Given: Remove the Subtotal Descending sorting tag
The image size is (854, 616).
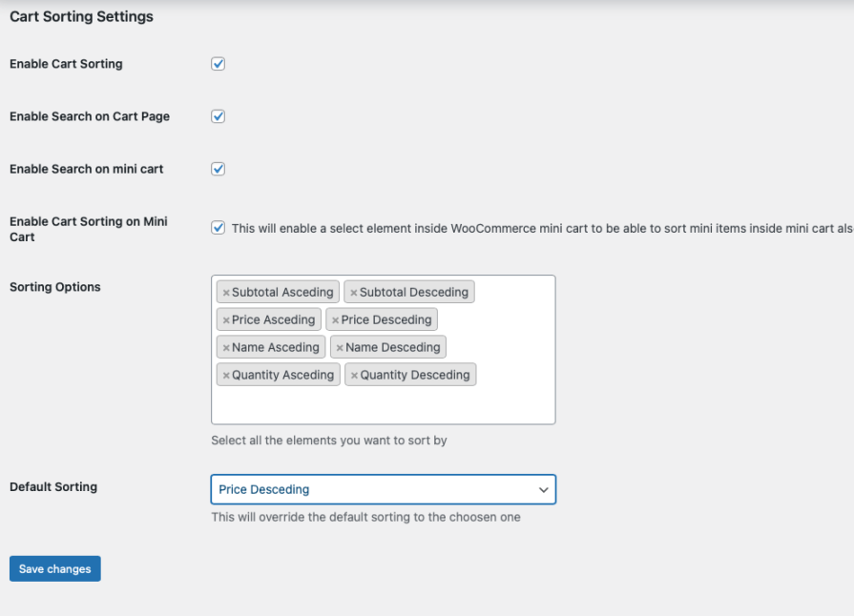Looking at the screenshot, I should tap(352, 292).
